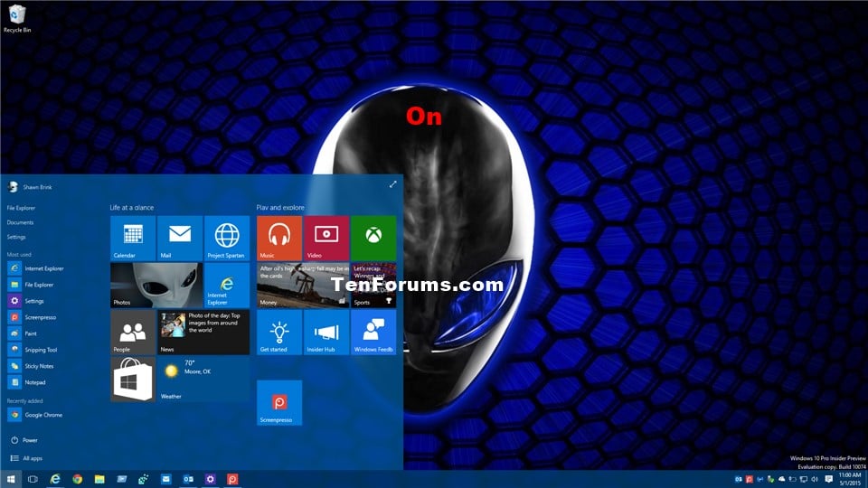This screenshot has width=868, height=488.
Task: Open Sticky Notes from the list
Action: 31,366
